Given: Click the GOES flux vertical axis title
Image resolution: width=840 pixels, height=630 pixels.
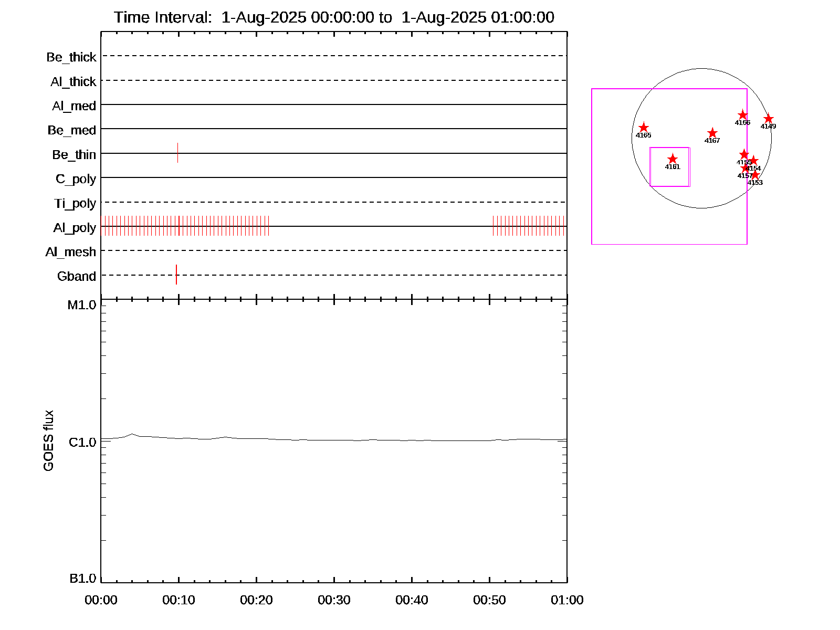Looking at the screenshot, I should (x=48, y=440).
